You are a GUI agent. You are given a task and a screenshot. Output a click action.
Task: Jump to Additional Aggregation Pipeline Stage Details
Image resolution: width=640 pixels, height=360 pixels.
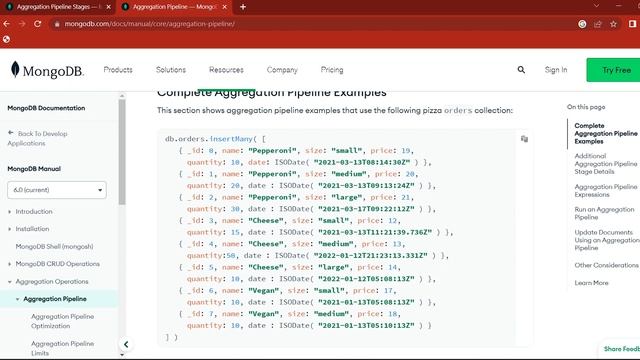pos(606,164)
